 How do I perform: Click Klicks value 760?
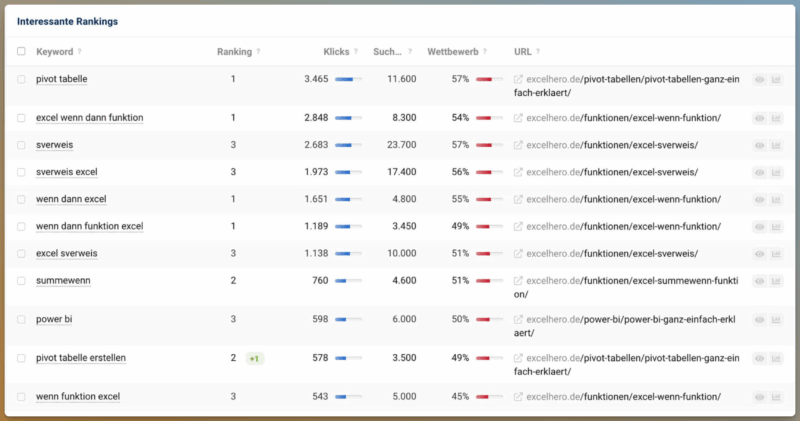(320, 281)
